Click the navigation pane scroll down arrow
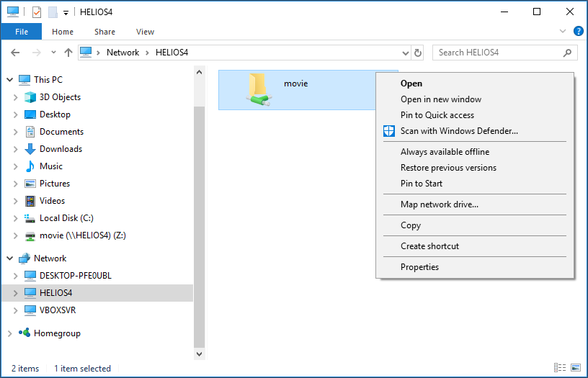This screenshot has width=588, height=378. click(x=199, y=354)
